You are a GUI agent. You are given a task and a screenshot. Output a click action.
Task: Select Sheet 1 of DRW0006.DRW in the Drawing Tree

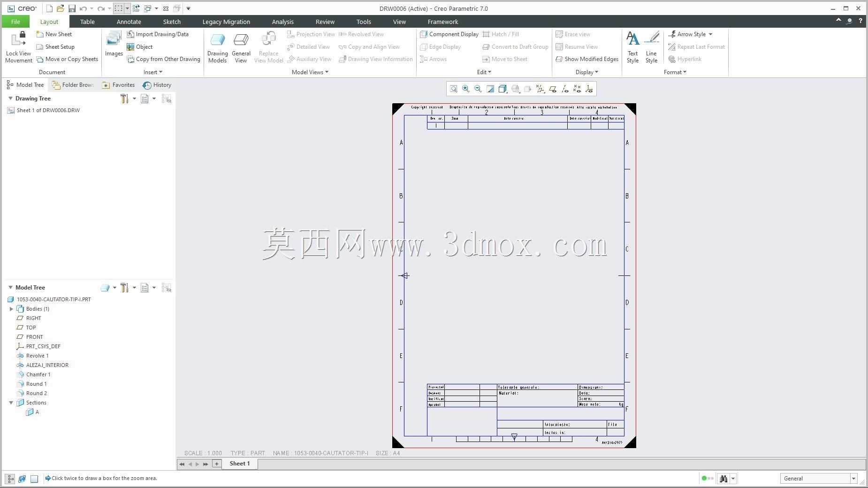[44, 110]
